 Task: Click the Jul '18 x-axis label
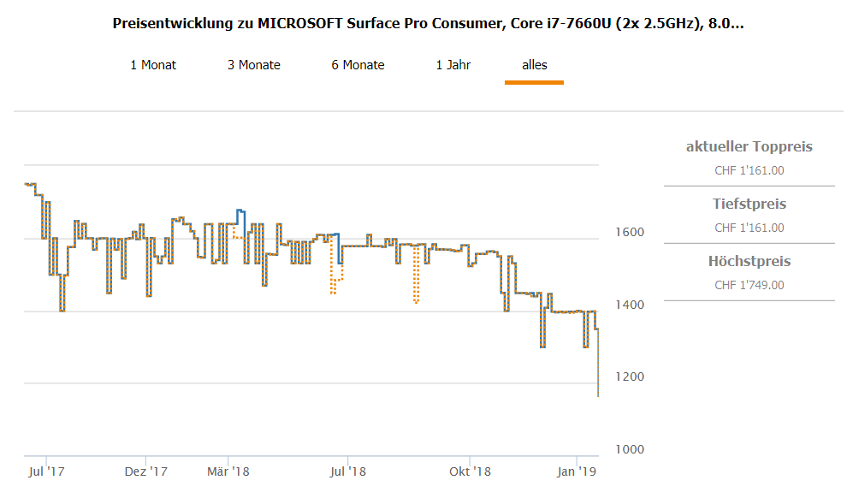tap(347, 471)
